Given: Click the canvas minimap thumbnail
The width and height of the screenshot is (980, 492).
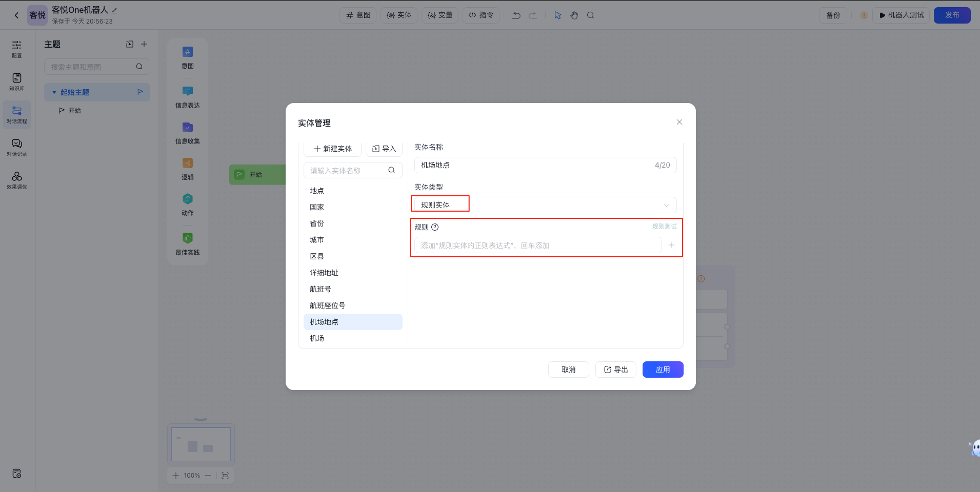Looking at the screenshot, I should [x=201, y=444].
